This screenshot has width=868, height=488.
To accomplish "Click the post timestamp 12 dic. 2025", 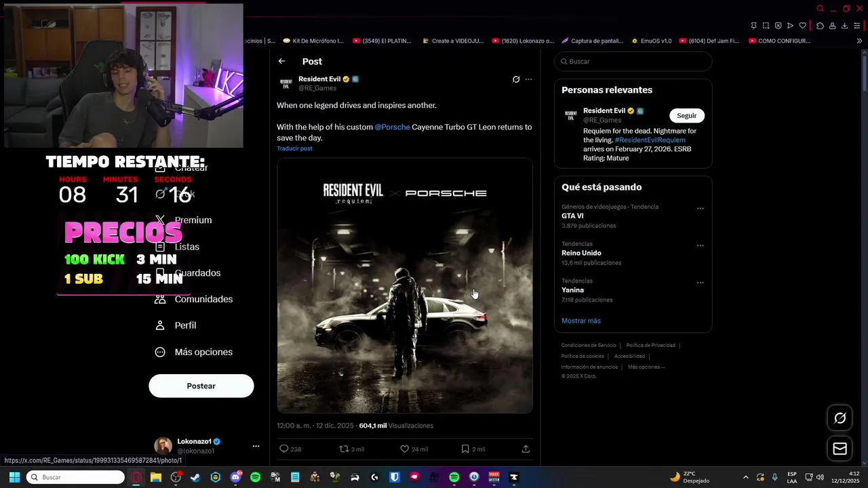I will [315, 426].
